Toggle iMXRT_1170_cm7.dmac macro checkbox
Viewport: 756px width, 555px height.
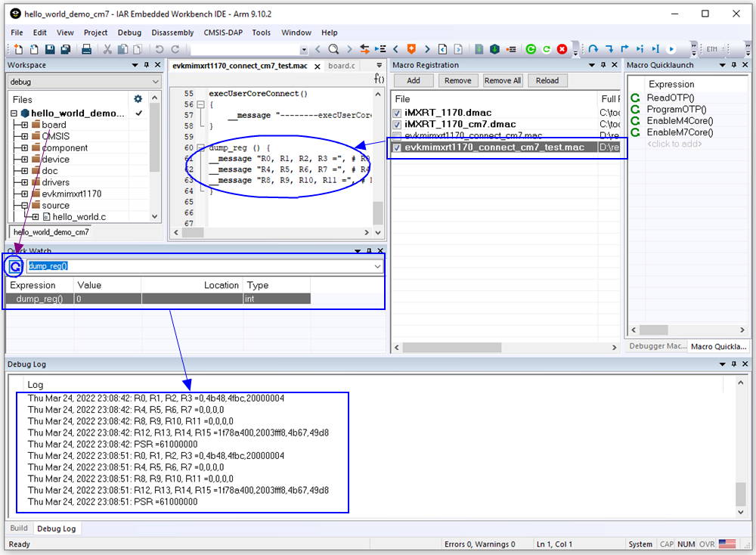click(x=397, y=125)
